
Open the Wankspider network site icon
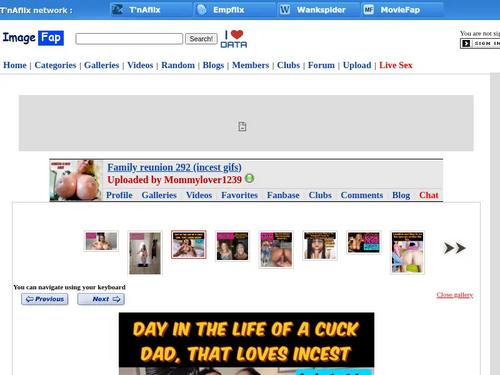[285, 10]
